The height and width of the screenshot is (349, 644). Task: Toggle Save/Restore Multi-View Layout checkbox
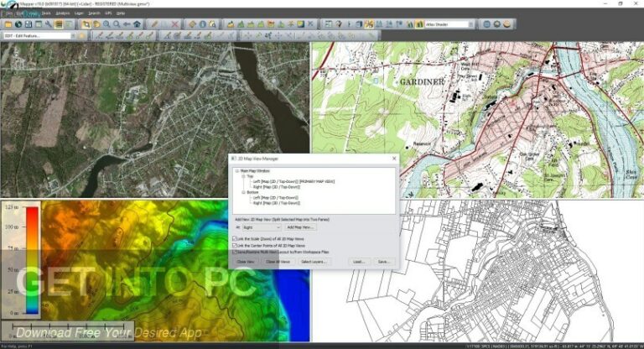click(235, 252)
